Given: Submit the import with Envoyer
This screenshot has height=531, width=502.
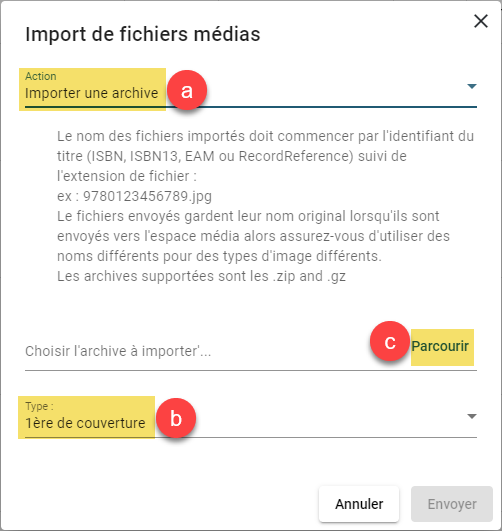Looking at the screenshot, I should click(x=452, y=504).
